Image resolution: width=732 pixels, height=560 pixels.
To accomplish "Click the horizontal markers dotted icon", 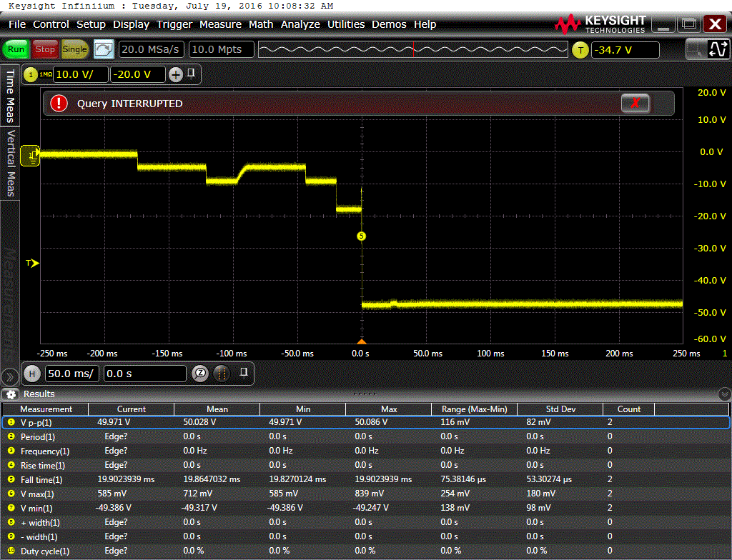I will click(x=222, y=374).
